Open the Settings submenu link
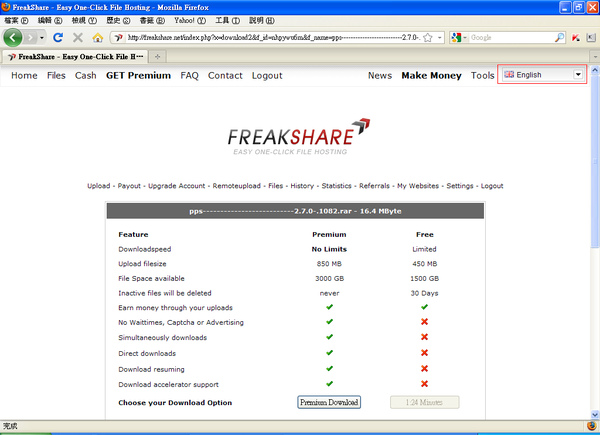Screen dimensions: 600x435 [460, 186]
